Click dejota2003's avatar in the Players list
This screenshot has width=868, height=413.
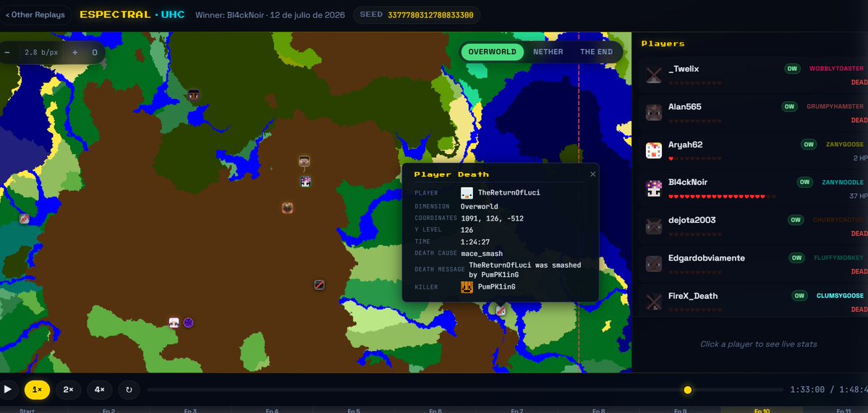click(x=654, y=226)
